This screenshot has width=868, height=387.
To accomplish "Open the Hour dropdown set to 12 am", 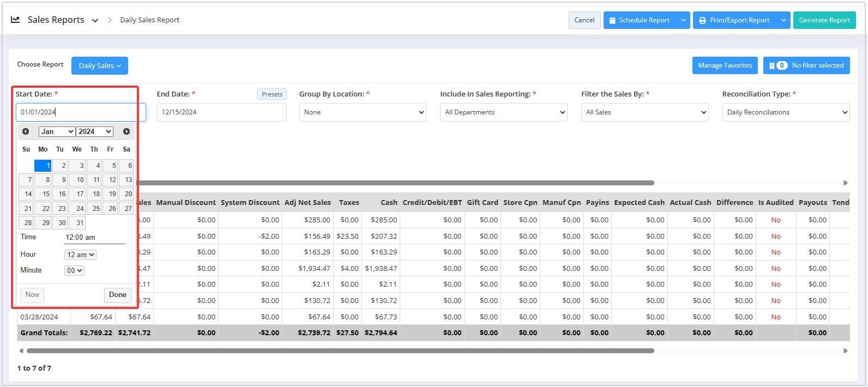I will coord(80,255).
